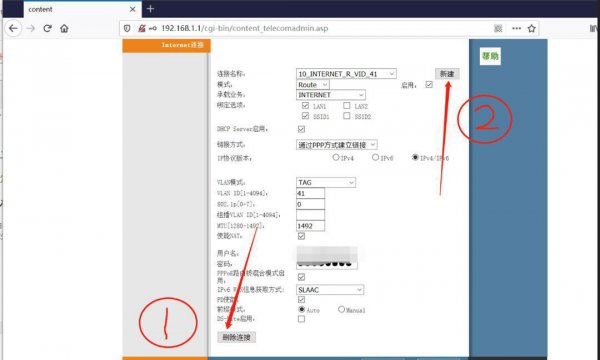
Task: Click the browser forward arrow
Action: [31, 28]
